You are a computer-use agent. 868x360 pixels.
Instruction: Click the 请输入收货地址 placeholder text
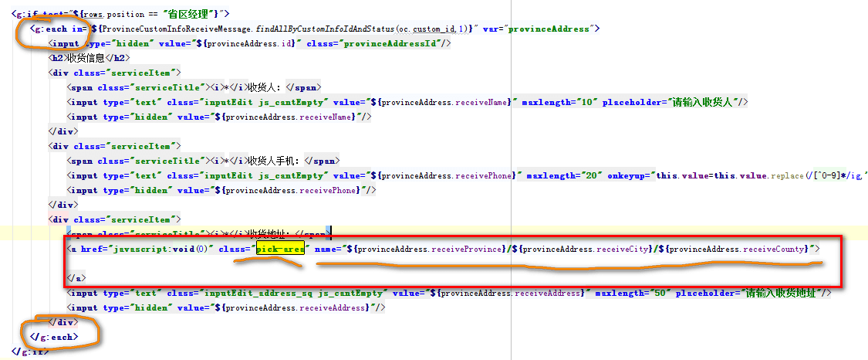[783, 293]
